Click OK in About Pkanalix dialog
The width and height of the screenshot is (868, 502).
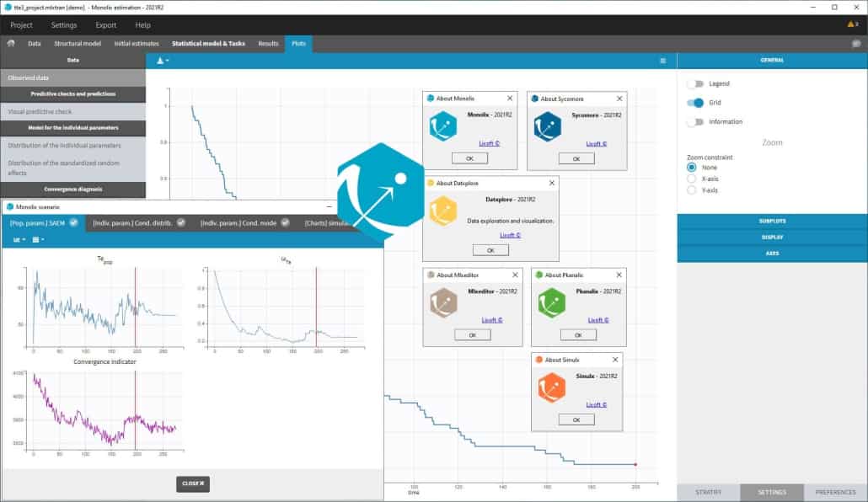click(578, 335)
